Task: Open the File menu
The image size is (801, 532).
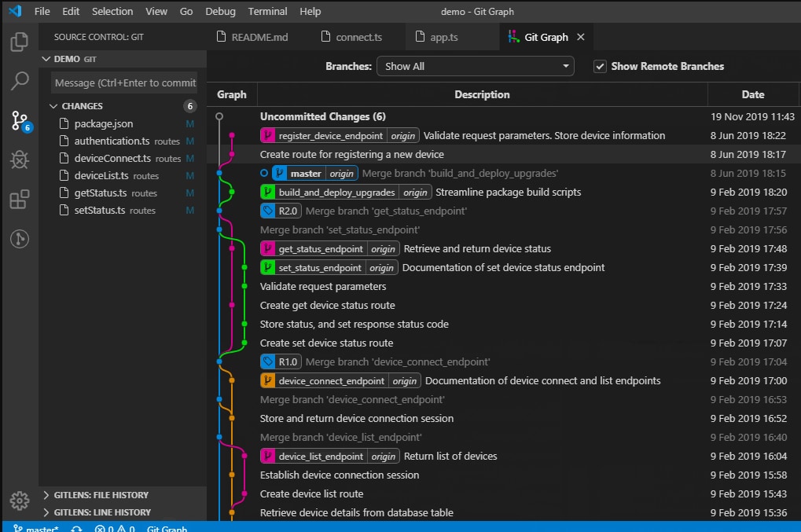Action: pos(42,11)
